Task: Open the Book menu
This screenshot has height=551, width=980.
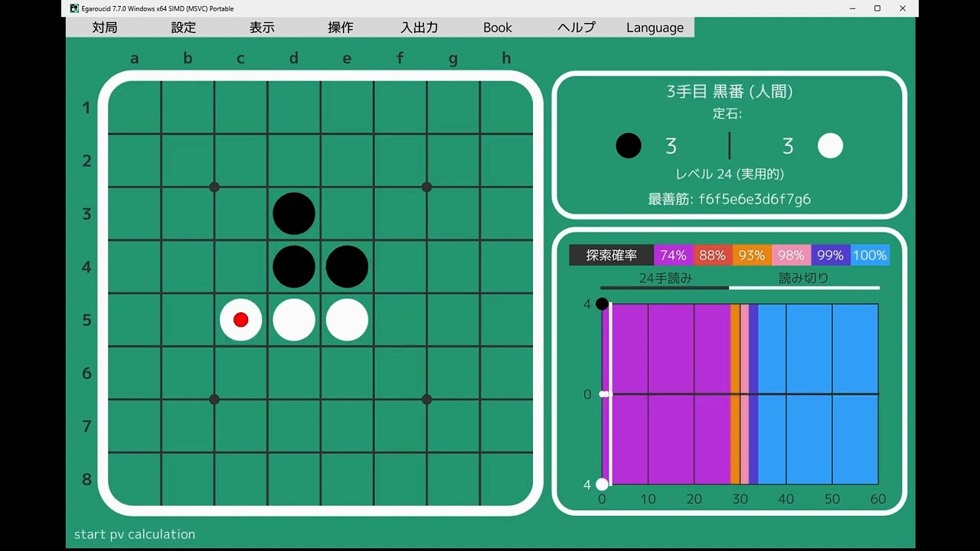Action: 498,28
